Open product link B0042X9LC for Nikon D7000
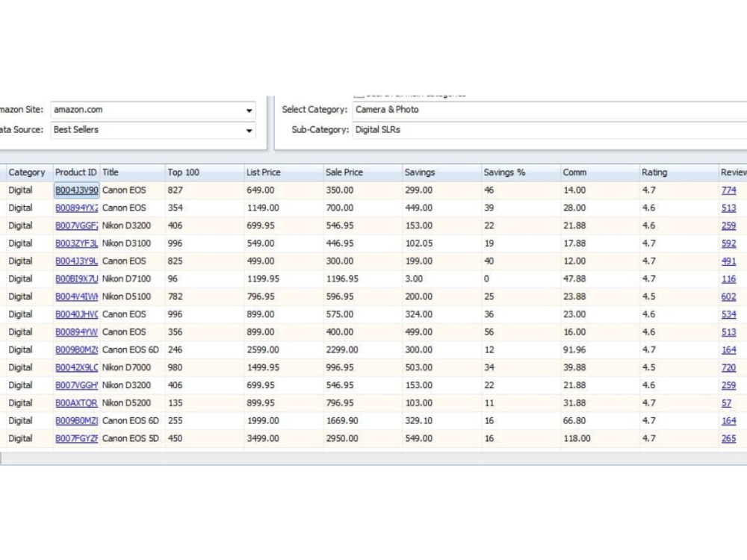 [x=77, y=367]
